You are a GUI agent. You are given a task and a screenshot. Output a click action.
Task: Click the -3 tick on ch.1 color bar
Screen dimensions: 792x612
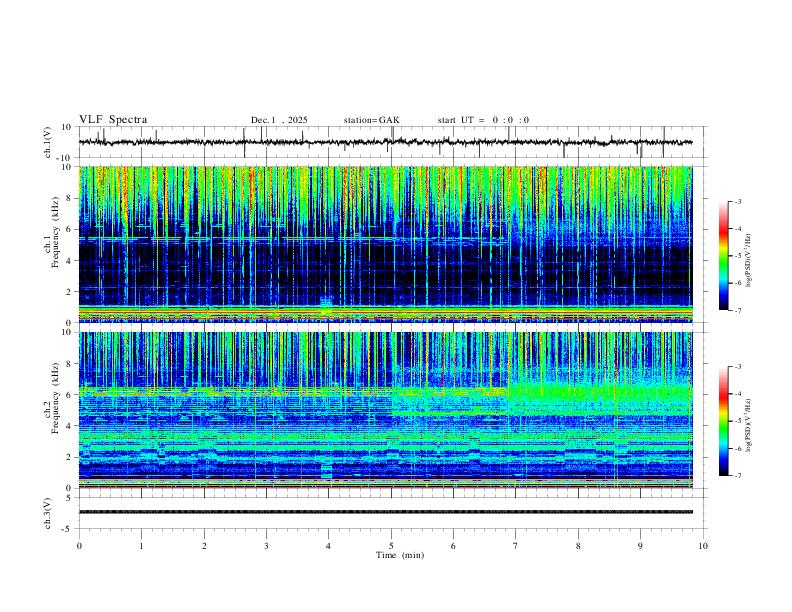pos(738,201)
